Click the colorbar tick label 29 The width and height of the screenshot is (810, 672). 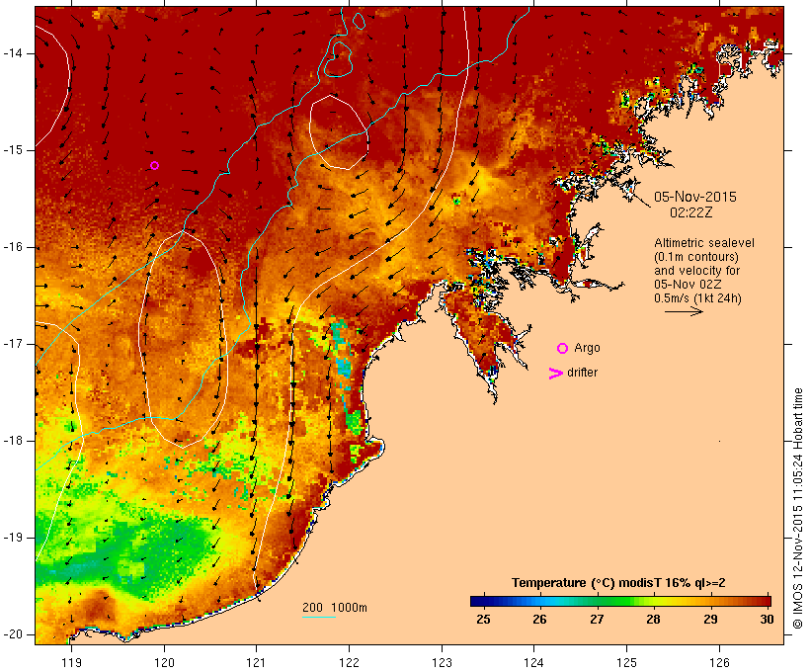710,620
